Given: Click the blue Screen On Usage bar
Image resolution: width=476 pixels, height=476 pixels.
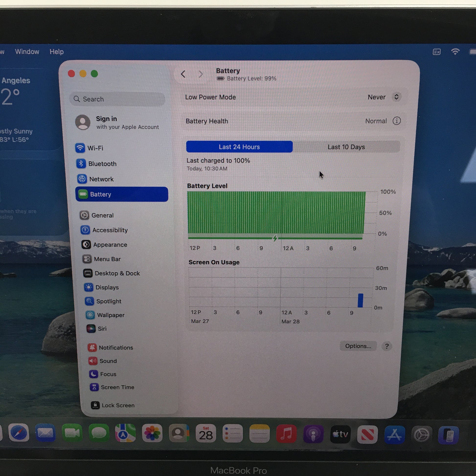Looking at the screenshot, I should (360, 300).
